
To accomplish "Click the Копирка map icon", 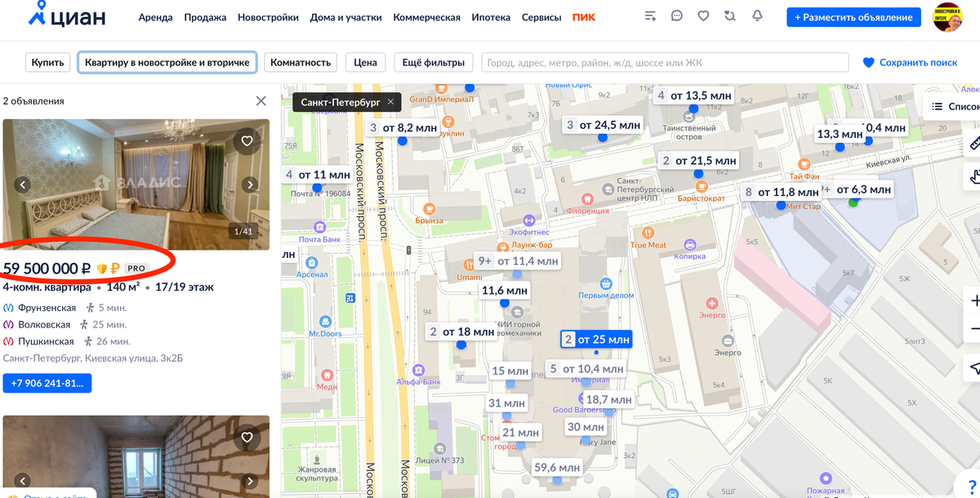I will 690,244.
